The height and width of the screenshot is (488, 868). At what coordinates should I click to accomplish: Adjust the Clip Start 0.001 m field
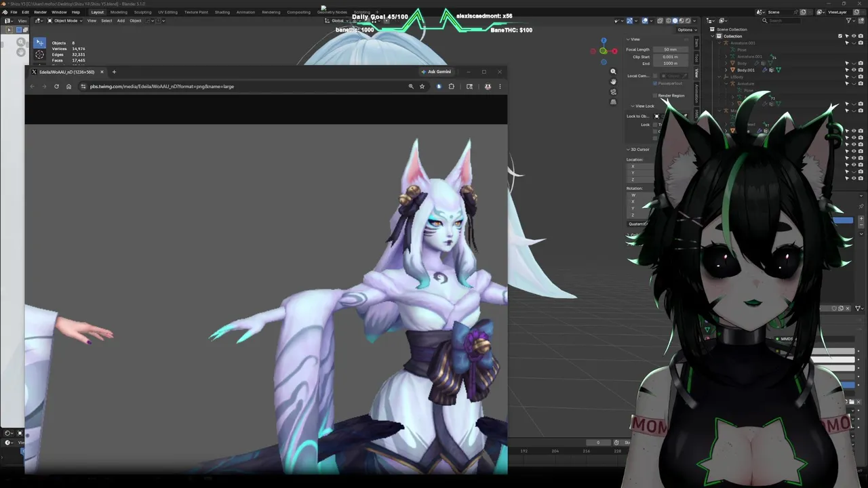point(671,57)
